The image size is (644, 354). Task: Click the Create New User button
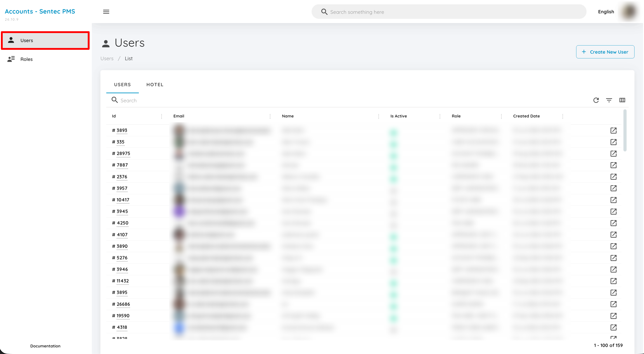click(x=605, y=52)
